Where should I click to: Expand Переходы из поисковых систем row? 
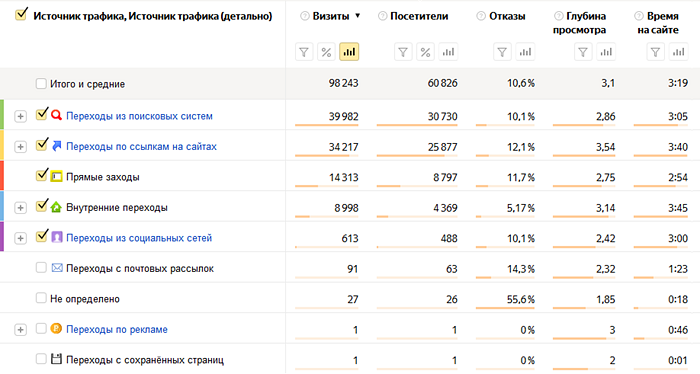coord(20,116)
